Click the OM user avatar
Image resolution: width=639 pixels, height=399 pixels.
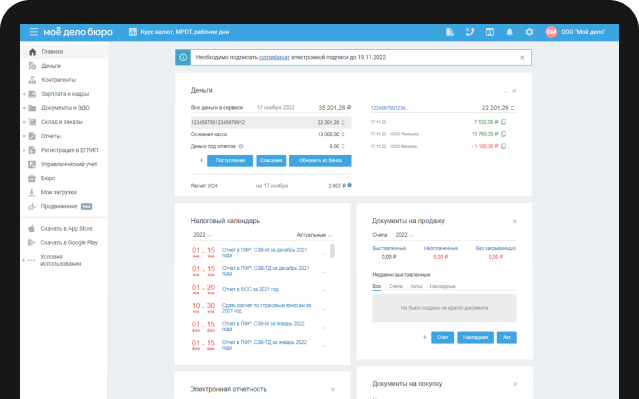tap(551, 32)
